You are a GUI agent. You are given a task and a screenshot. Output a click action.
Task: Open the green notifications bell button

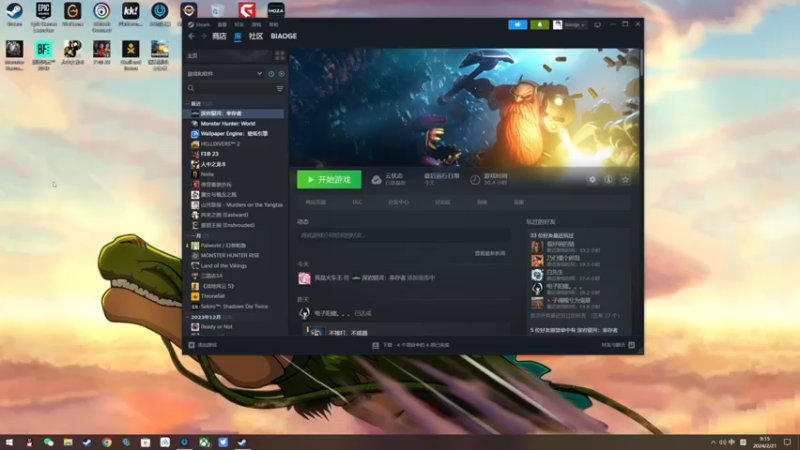pos(539,24)
